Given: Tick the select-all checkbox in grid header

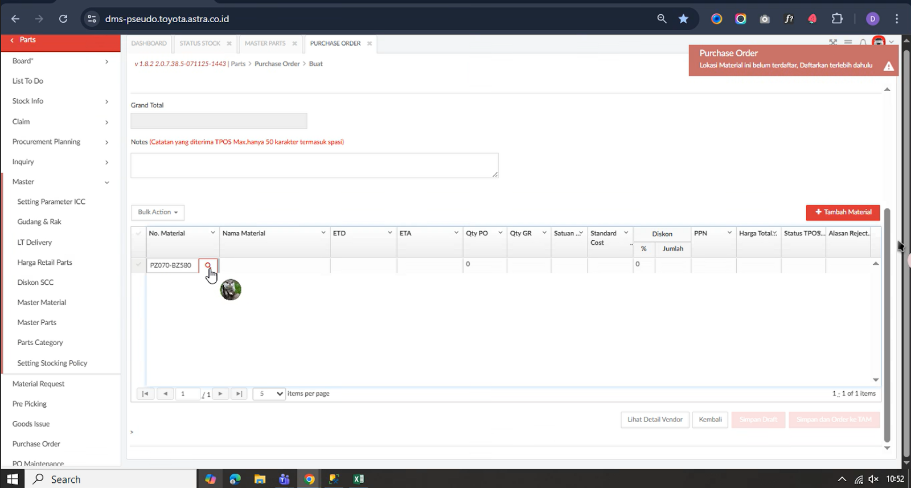Looking at the screenshot, I should 138,233.
